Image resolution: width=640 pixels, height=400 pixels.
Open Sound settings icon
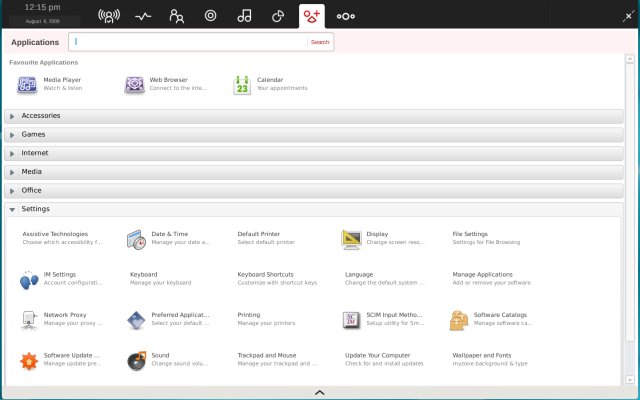coord(137,360)
